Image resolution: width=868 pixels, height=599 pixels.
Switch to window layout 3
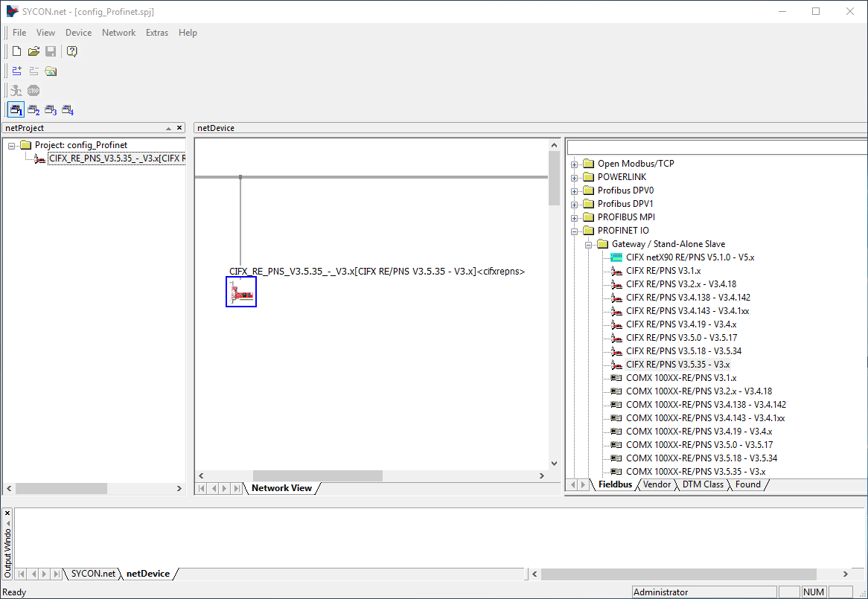click(51, 110)
